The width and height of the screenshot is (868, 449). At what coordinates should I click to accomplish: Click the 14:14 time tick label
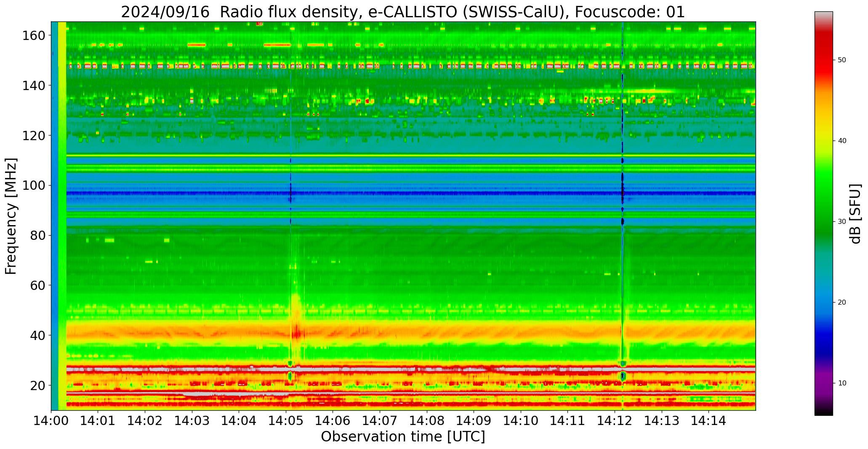point(708,420)
